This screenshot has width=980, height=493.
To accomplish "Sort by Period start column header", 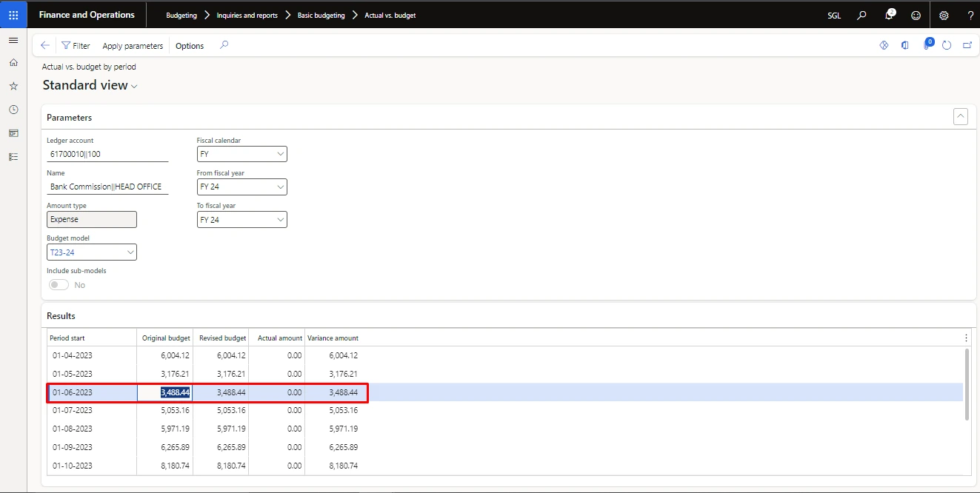I will [x=92, y=338].
